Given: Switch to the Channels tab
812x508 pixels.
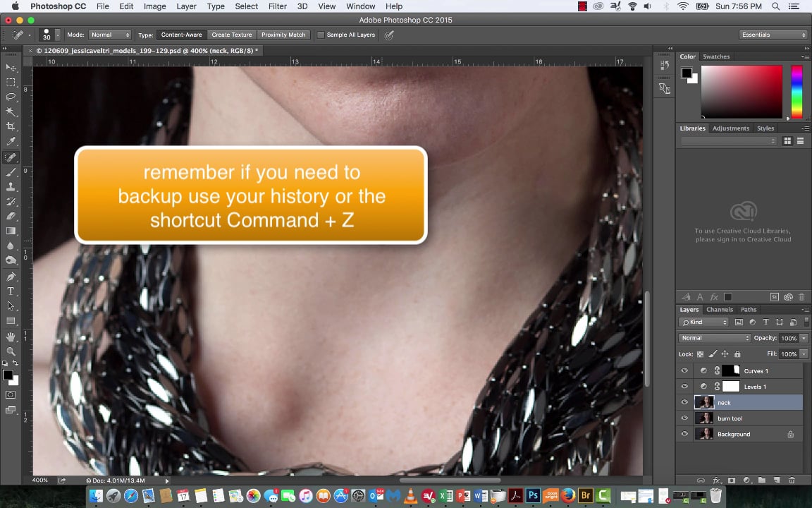Looking at the screenshot, I should 719,310.
